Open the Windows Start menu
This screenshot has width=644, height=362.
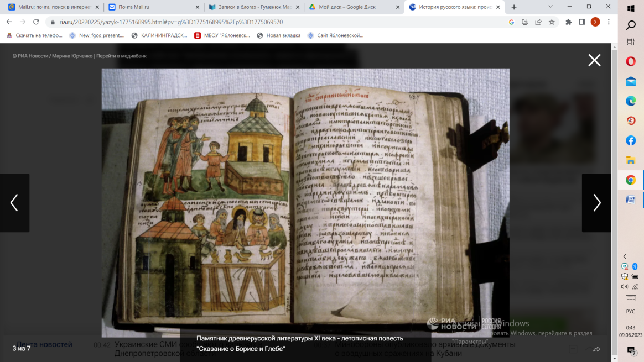[631, 8]
